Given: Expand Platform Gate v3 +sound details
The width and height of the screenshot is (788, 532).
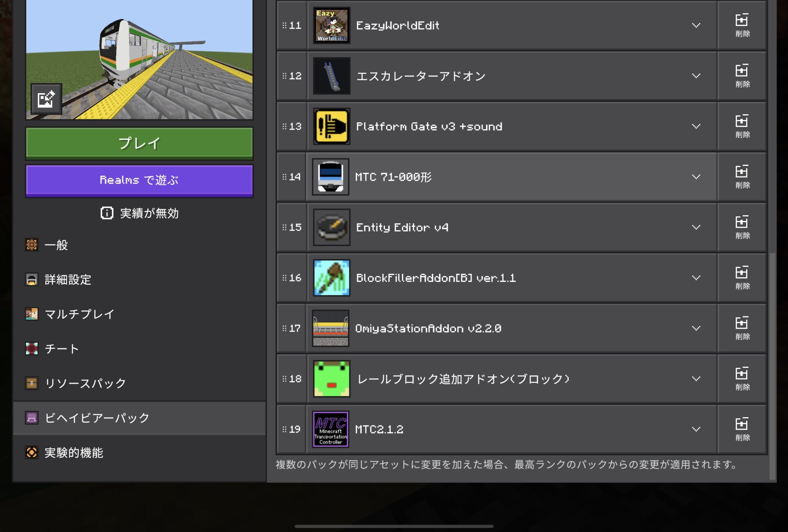Looking at the screenshot, I should click(x=696, y=126).
